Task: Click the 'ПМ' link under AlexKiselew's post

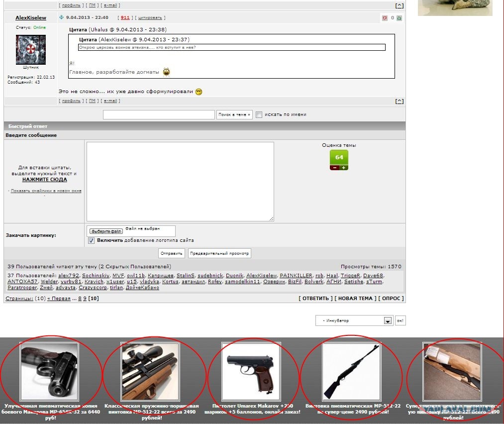Action: point(92,101)
